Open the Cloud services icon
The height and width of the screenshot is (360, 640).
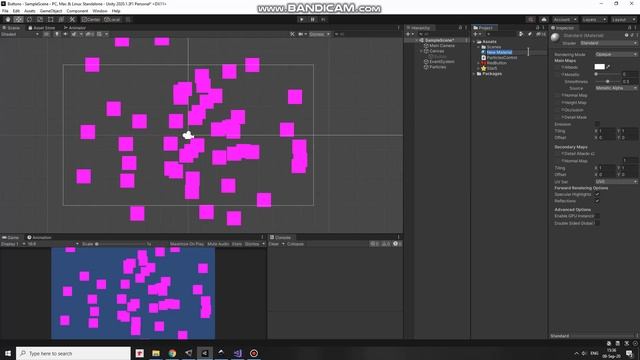pos(544,20)
